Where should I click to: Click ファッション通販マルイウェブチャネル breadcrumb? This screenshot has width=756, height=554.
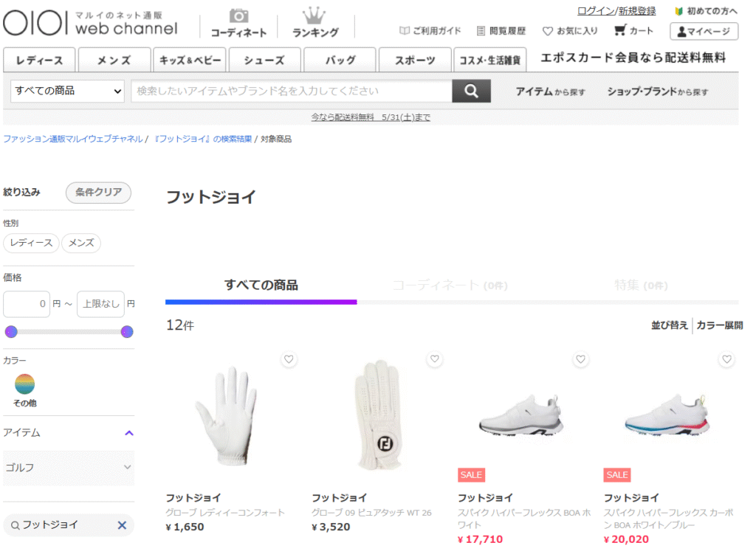tap(73, 139)
